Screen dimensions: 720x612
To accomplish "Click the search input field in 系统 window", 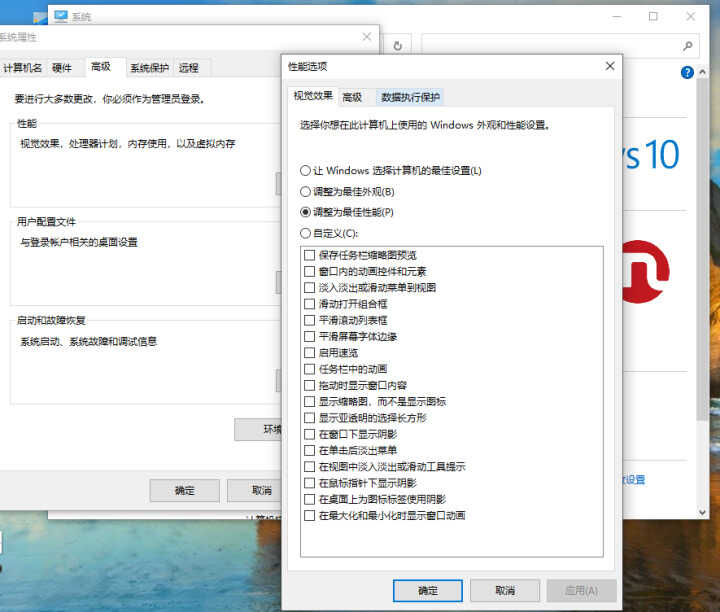I will (548, 45).
